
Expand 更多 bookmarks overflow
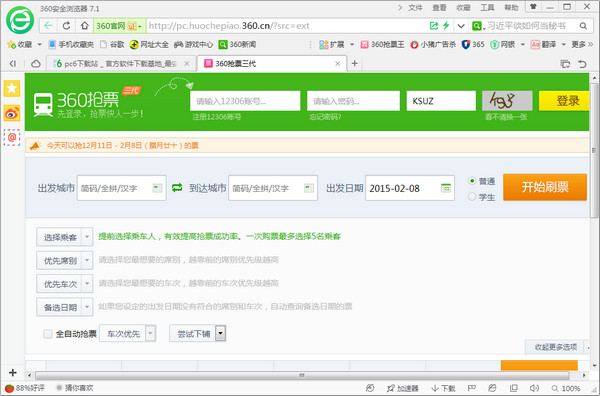tap(582, 44)
